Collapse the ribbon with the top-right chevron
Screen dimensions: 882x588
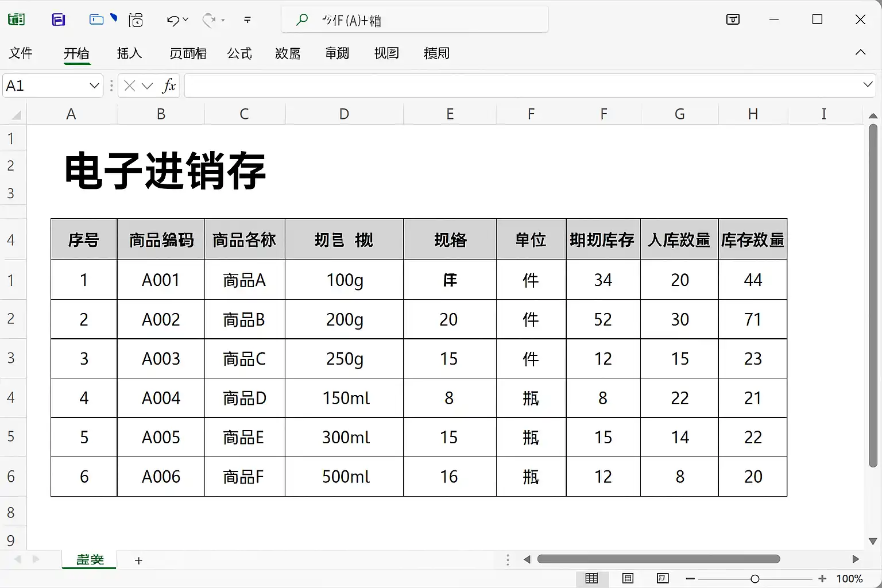(860, 52)
